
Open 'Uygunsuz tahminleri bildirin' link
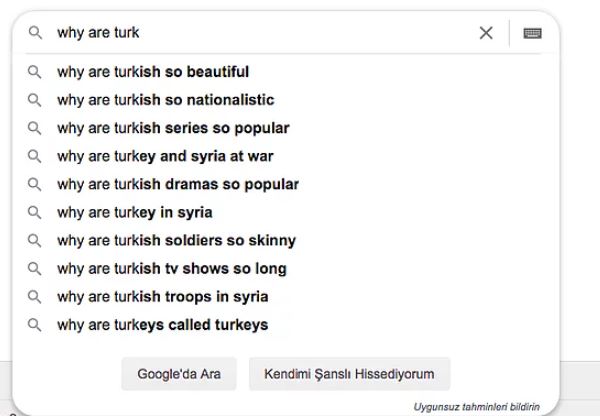[476, 407]
